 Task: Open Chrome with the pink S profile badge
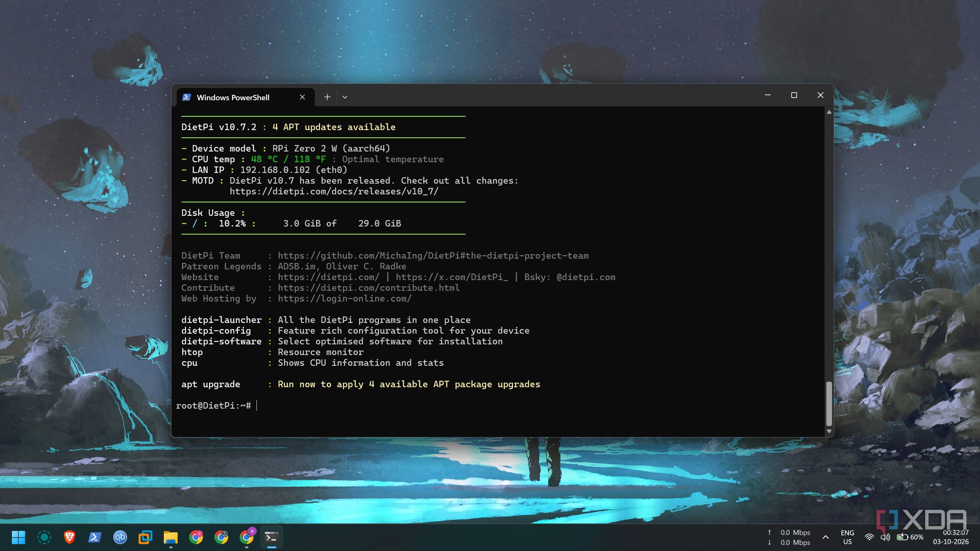pyautogui.click(x=196, y=537)
